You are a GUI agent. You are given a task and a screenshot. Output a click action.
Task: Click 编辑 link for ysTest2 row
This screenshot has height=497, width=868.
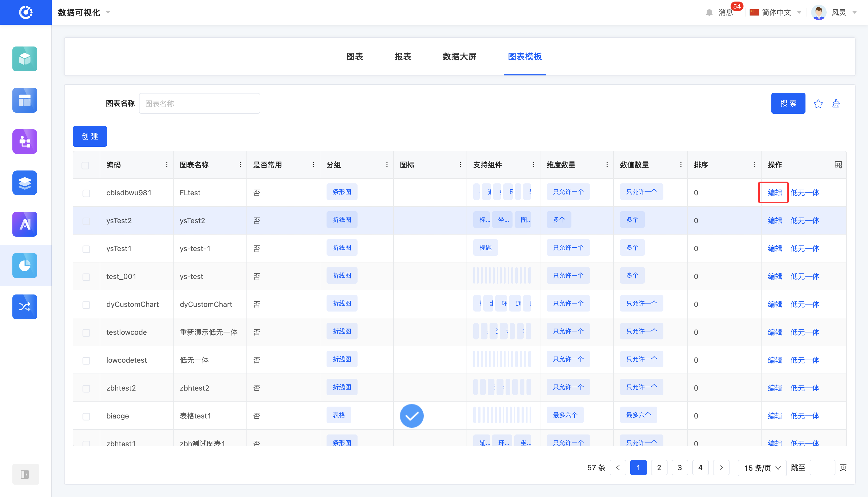point(774,221)
